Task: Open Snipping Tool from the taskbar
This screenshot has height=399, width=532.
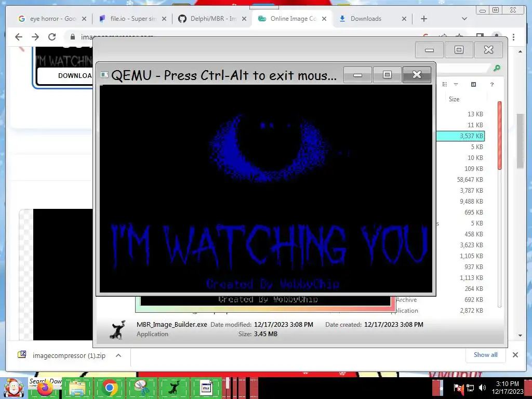Action: coord(141,388)
